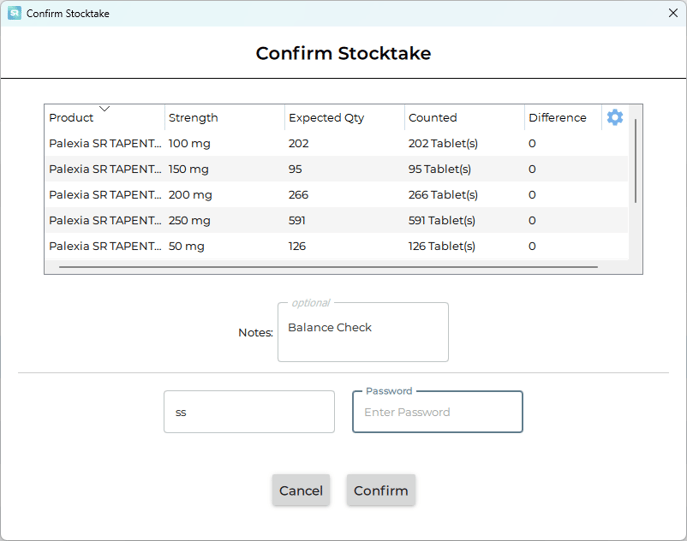
Task: Click expected quantity 95 cell
Action: (295, 169)
